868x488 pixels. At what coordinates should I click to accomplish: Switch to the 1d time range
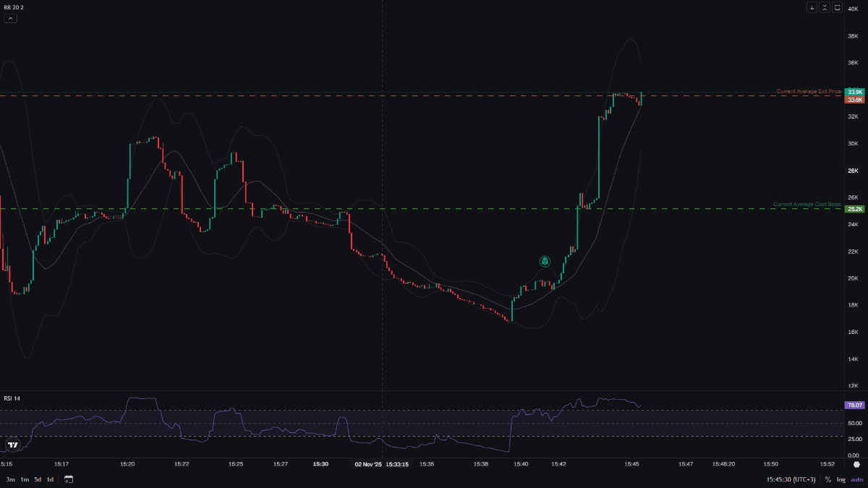[x=50, y=479]
